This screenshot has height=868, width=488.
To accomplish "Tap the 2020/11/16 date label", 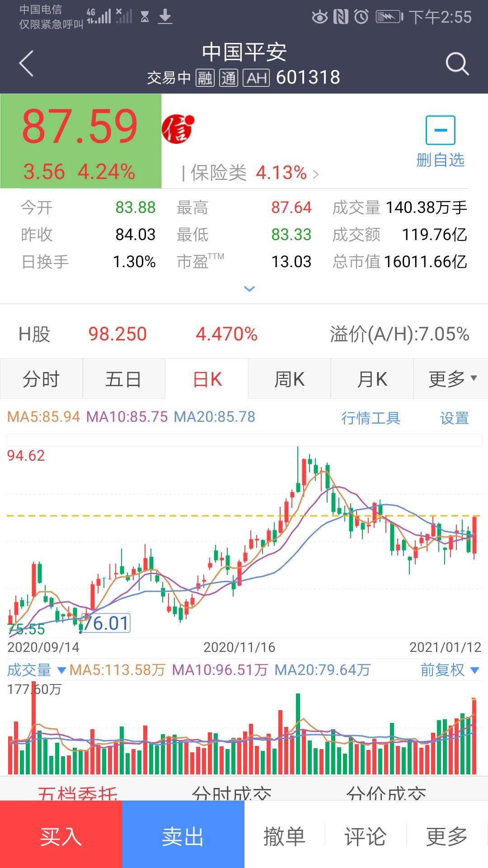I will 239,647.
